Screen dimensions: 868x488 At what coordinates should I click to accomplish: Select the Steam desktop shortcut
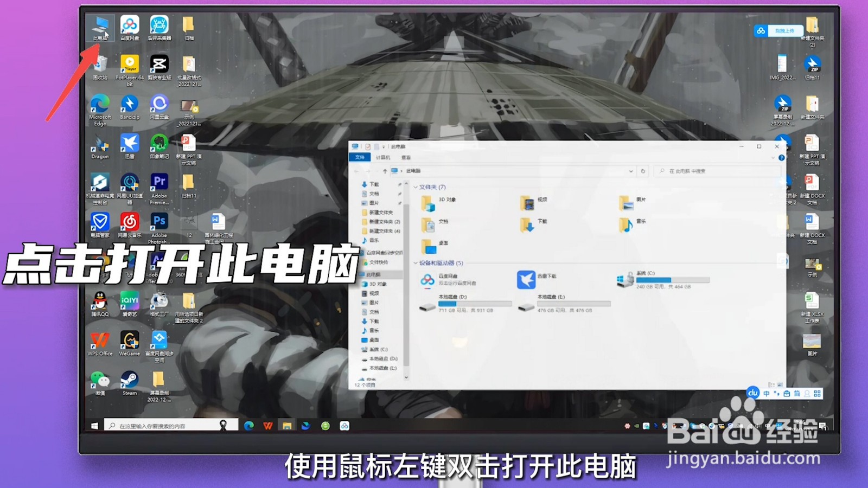point(130,383)
